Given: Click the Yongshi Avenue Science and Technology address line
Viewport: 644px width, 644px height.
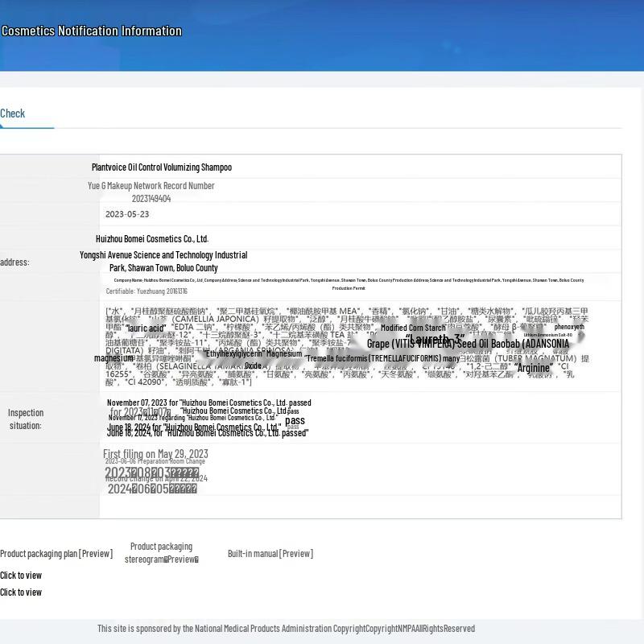Looking at the screenshot, I should tap(163, 255).
